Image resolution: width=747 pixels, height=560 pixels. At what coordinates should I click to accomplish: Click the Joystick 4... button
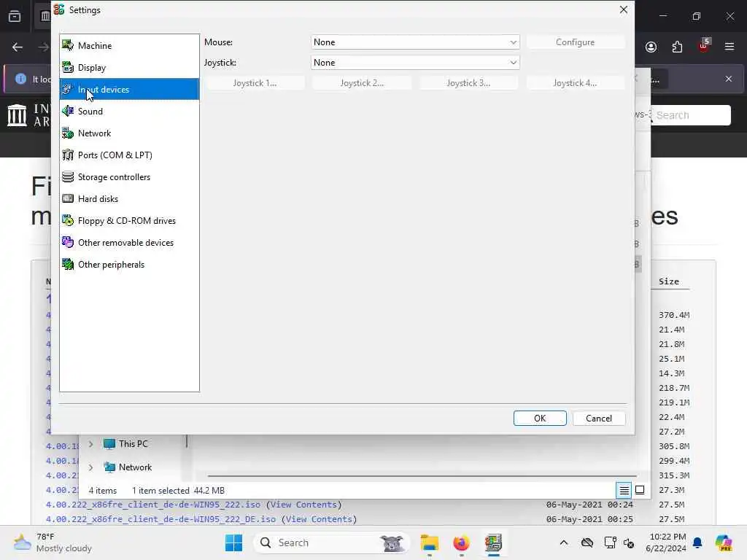tap(575, 83)
